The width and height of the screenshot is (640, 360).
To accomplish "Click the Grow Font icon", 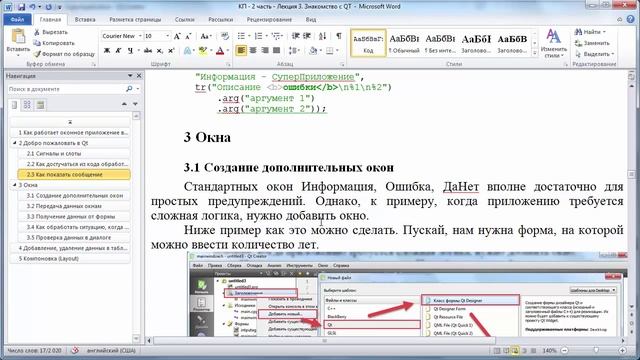I will click(177, 36).
